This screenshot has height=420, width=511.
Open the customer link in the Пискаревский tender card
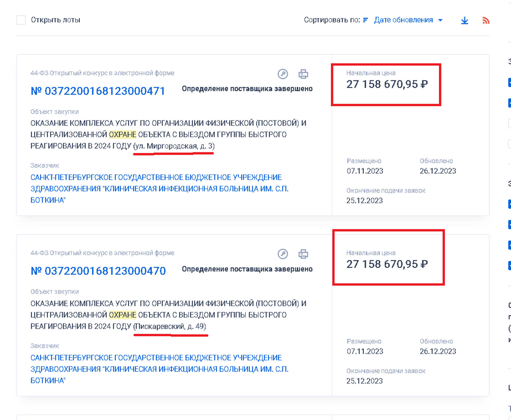pos(159,369)
